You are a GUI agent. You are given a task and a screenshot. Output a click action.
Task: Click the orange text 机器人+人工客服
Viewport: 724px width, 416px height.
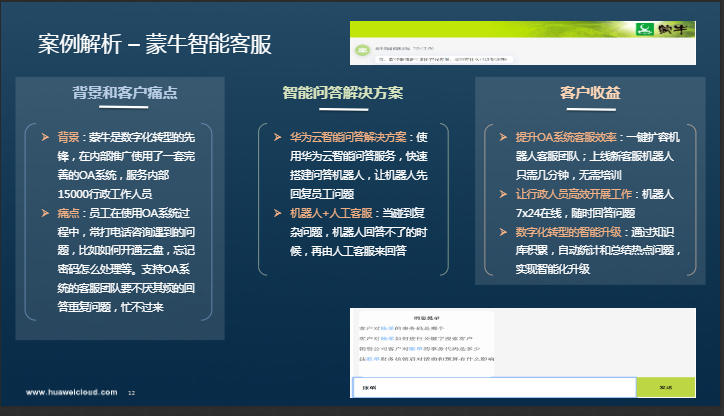[x=331, y=213]
